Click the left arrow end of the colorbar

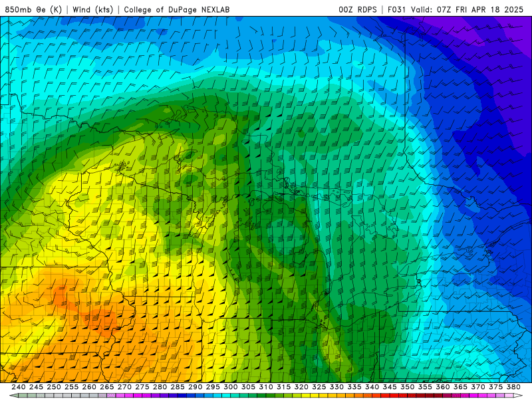point(14,396)
